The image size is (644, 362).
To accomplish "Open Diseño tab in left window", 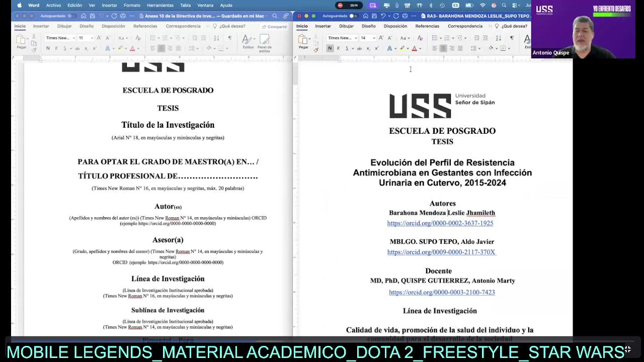I will point(87,26).
